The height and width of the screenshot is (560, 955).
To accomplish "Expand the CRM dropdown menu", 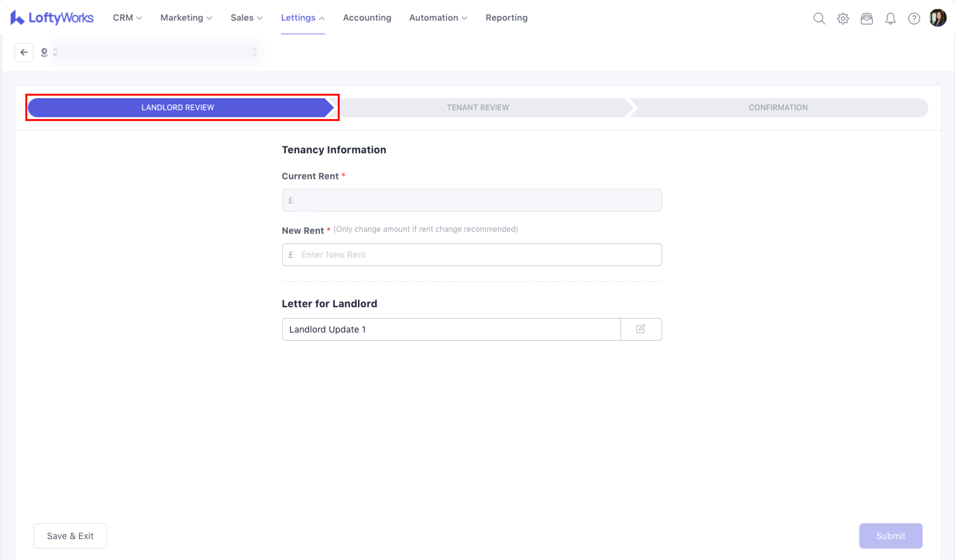I will pyautogui.click(x=127, y=18).
